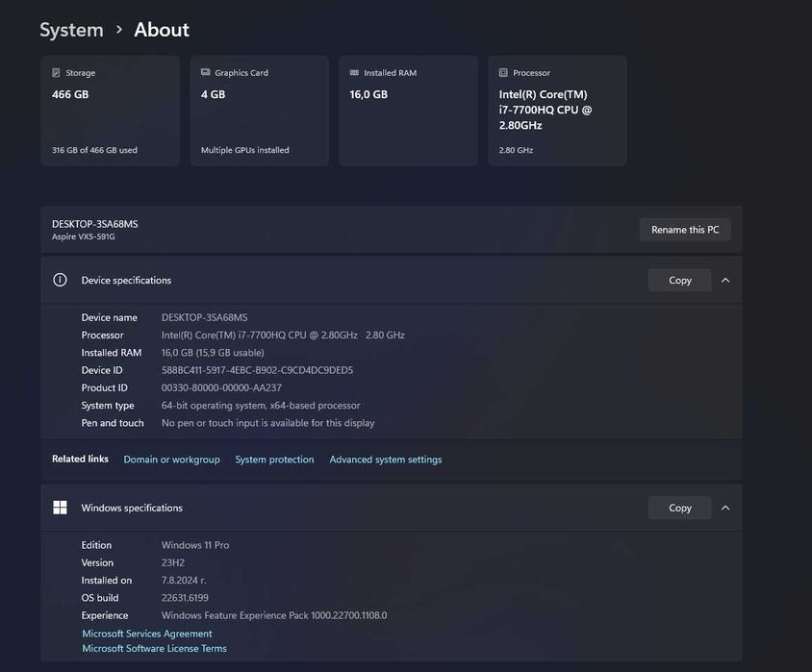The height and width of the screenshot is (672, 812).
Task: Go back to System breadcrumb
Action: point(71,30)
